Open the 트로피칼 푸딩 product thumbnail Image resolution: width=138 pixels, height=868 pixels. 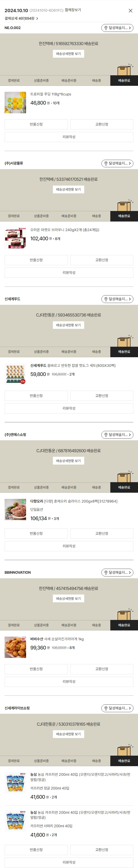[x=15, y=103]
